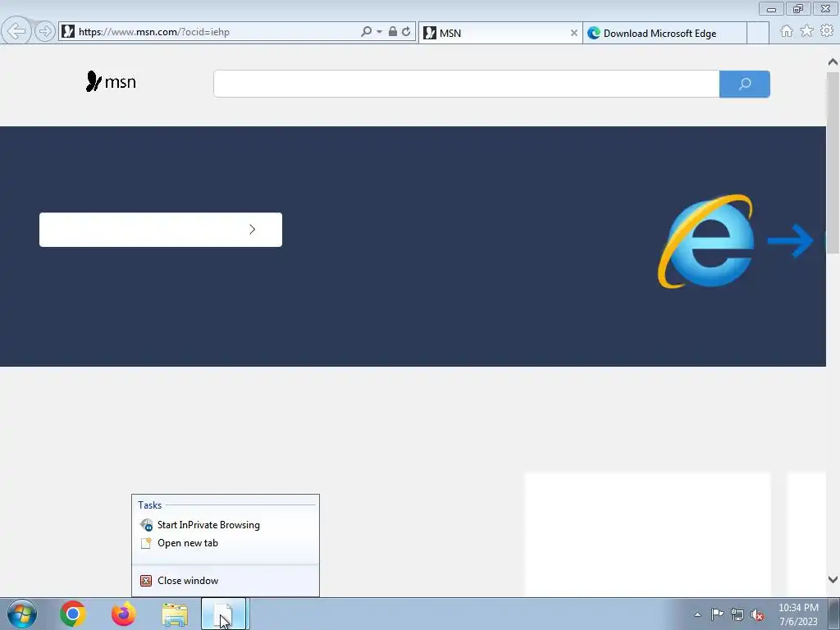The height and width of the screenshot is (630, 840).
Task: Minimize the Internet Explorer window
Action: pos(771,8)
